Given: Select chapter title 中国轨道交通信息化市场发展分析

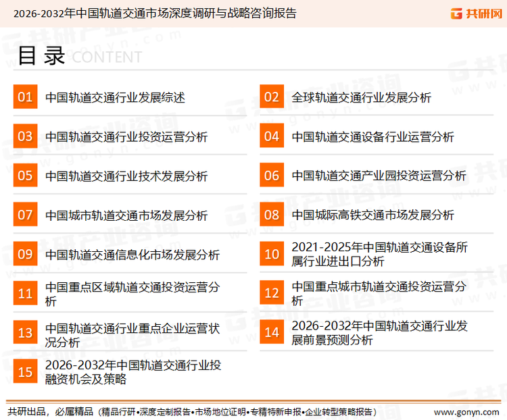Looking at the screenshot, I should [x=132, y=255].
